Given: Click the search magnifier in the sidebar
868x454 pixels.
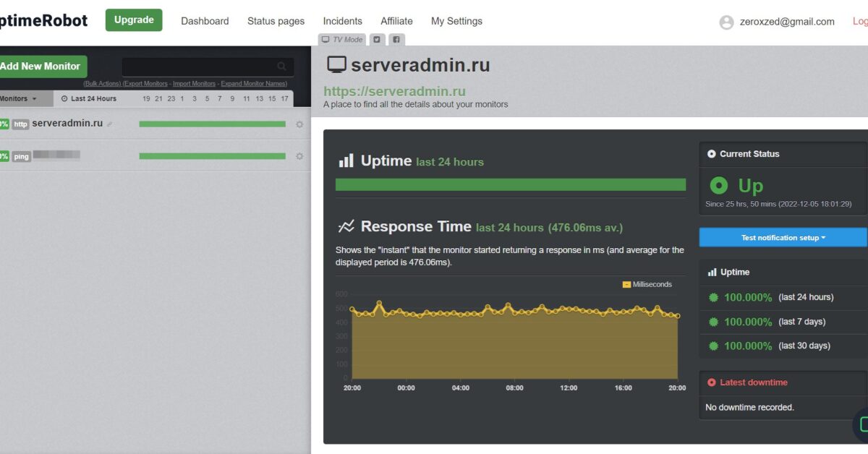Looking at the screenshot, I should pyautogui.click(x=282, y=64).
